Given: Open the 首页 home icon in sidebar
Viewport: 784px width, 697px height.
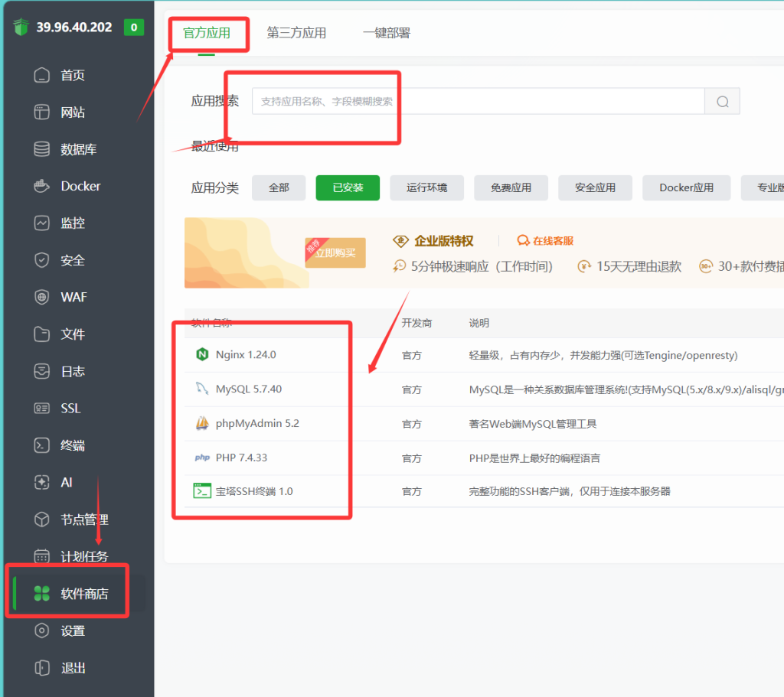Looking at the screenshot, I should 42,76.
